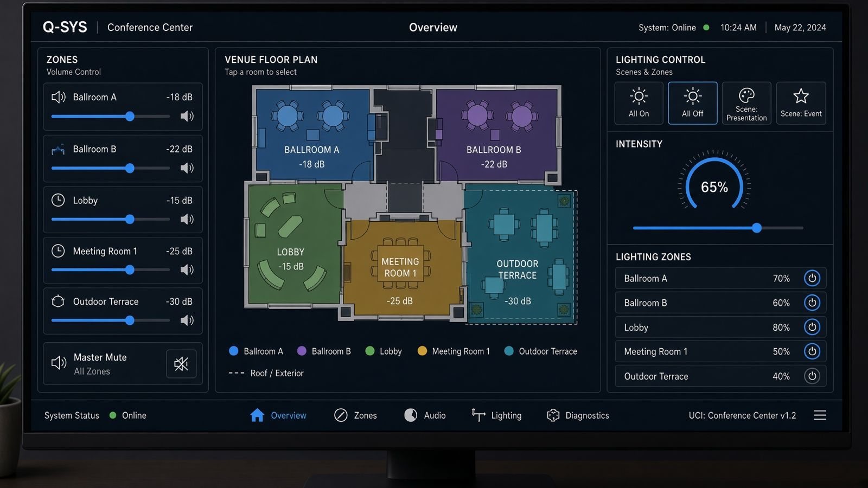
Task: Mute Ballroom A with its speaker icon
Action: [x=187, y=116]
